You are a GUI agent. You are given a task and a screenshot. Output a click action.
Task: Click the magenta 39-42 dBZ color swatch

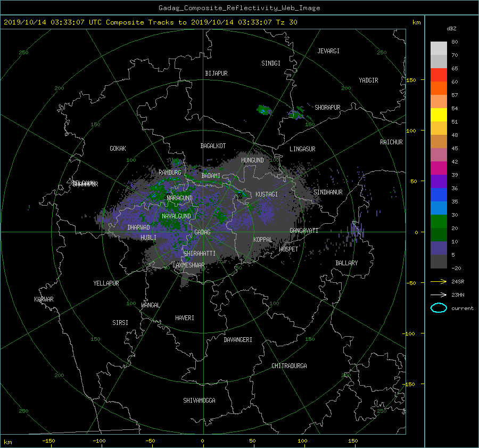[439, 168]
